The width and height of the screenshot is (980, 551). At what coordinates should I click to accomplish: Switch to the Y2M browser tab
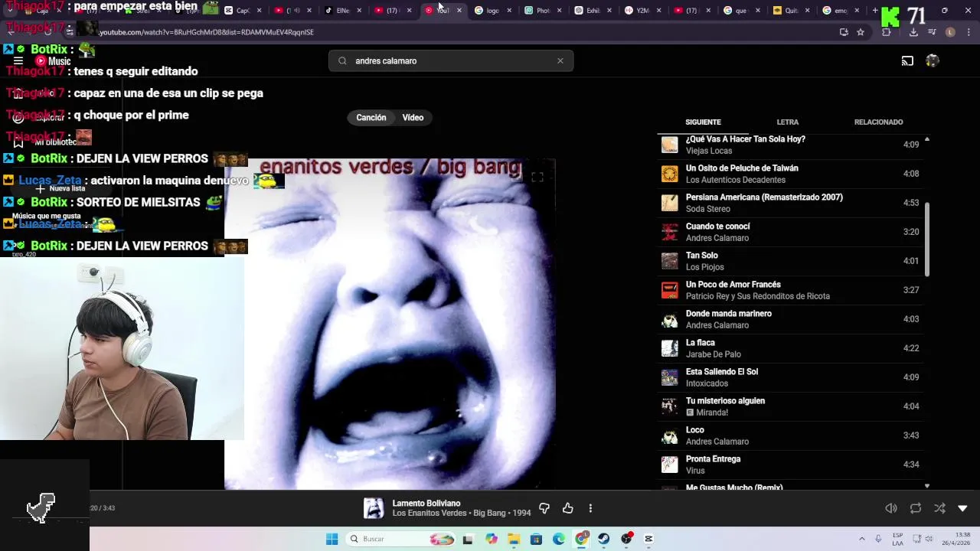pos(638,11)
